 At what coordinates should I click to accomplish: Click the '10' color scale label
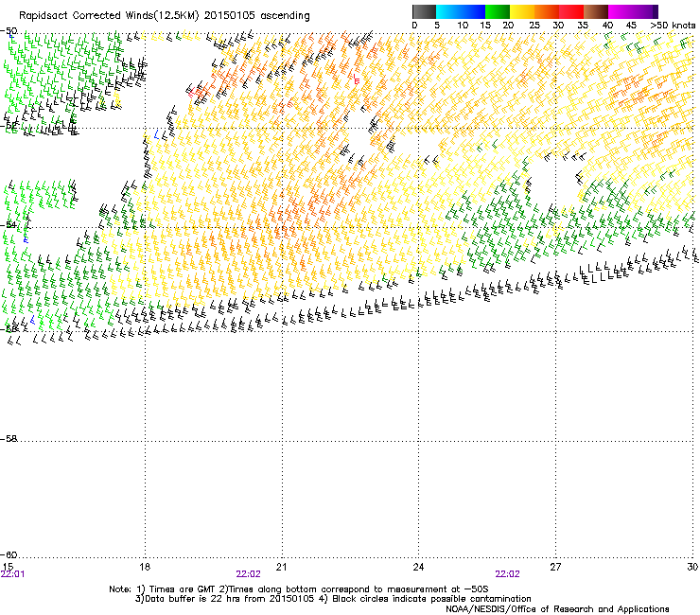tap(463, 26)
